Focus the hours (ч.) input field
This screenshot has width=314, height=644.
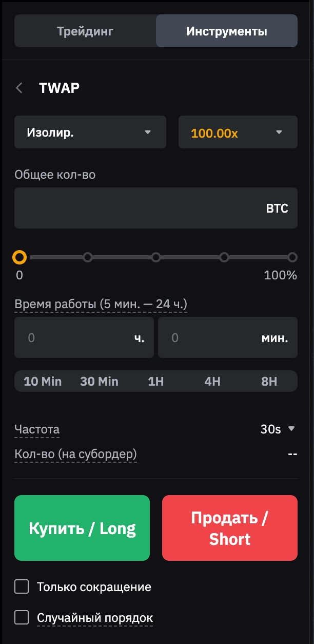(77, 337)
